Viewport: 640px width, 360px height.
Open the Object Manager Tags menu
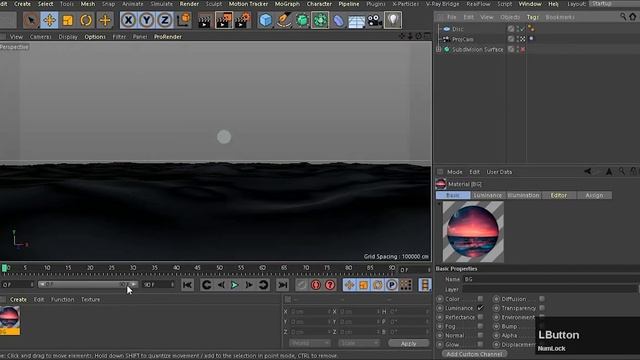[533, 17]
